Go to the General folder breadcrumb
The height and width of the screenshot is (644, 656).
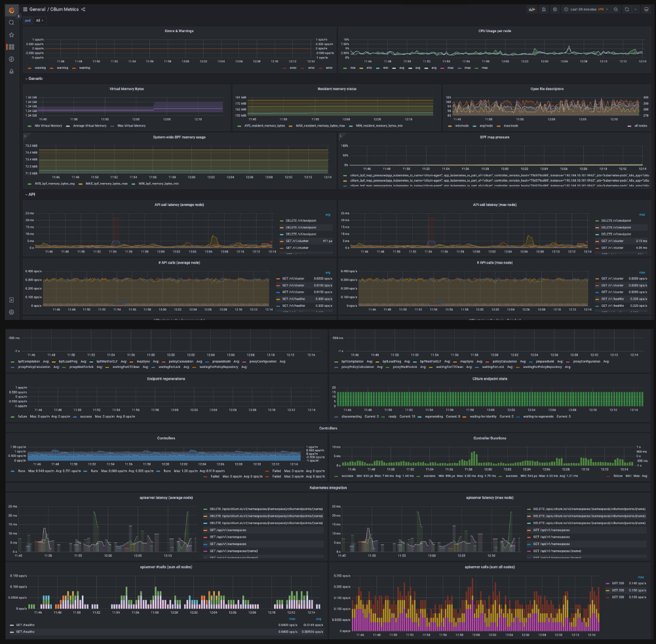[x=37, y=9]
